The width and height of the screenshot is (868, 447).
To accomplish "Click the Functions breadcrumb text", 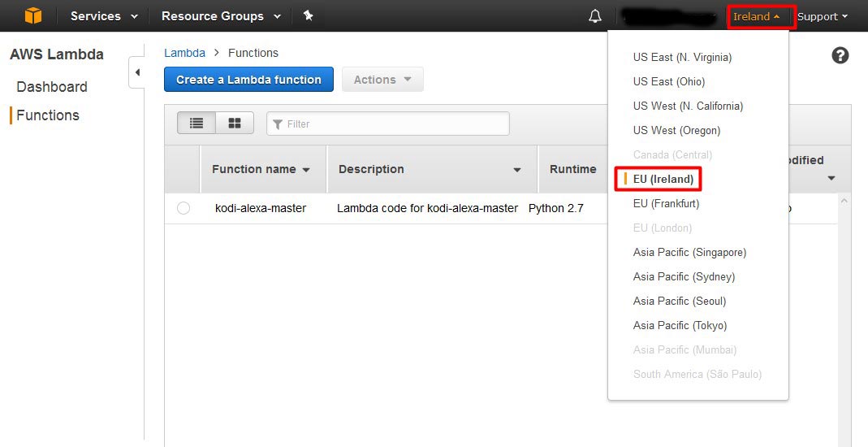I will coord(253,53).
